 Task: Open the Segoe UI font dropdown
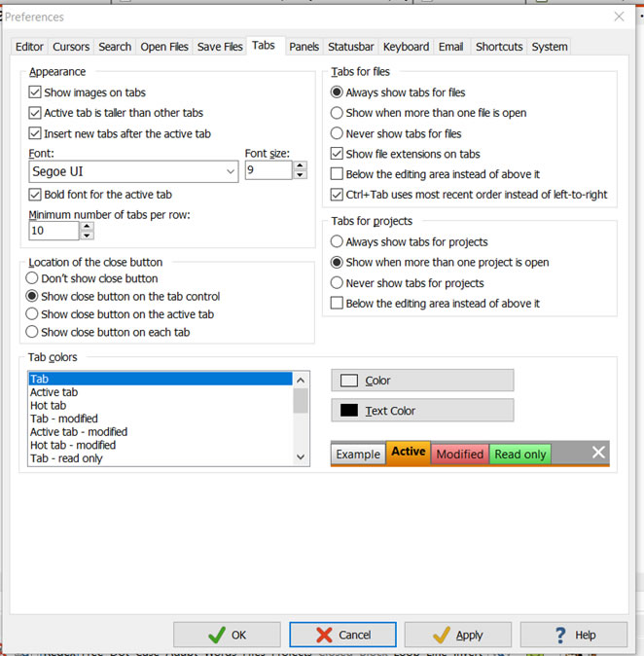pyautogui.click(x=231, y=171)
